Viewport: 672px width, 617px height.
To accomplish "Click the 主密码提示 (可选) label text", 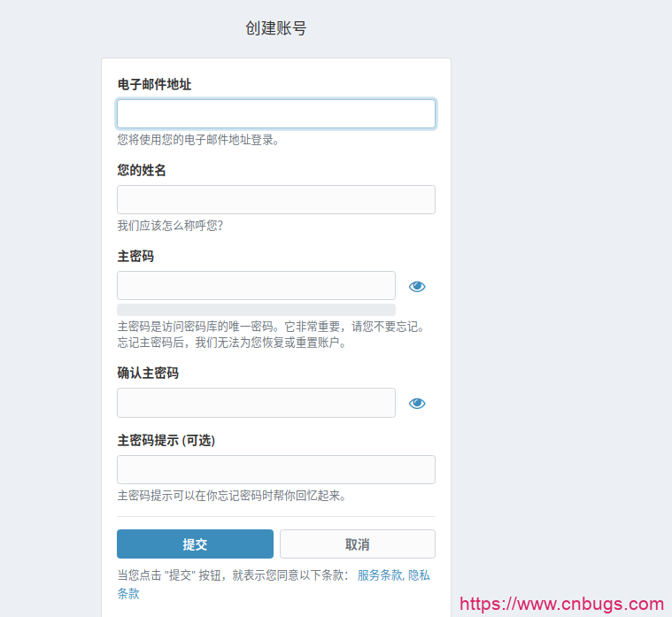I will click(166, 440).
